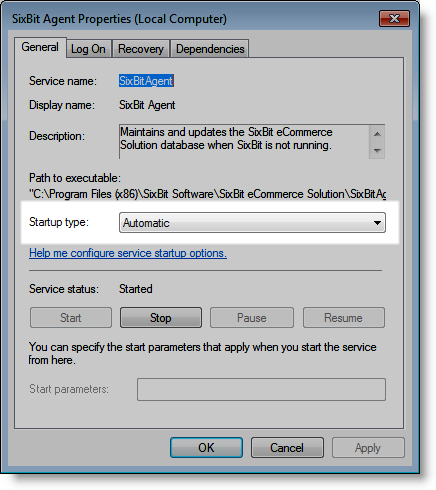Click into the Start parameters field
Screen dimensions: 436x490
pyautogui.click(x=261, y=389)
